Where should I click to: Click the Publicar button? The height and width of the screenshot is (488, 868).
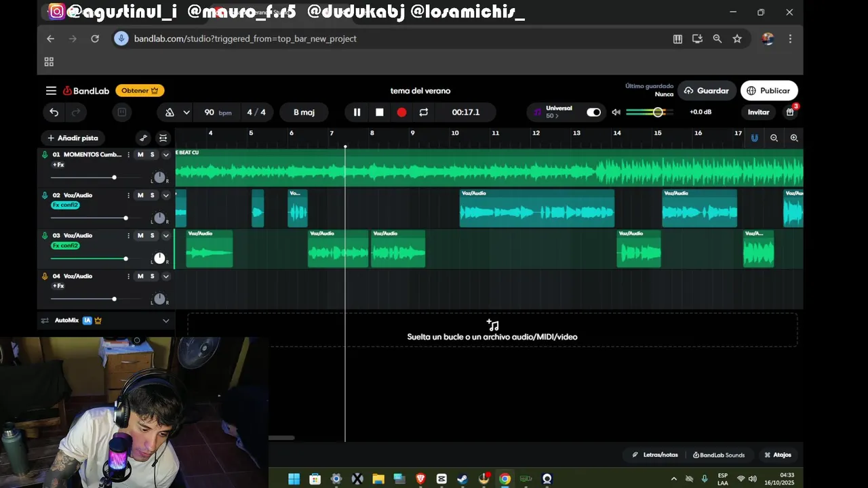(x=769, y=91)
